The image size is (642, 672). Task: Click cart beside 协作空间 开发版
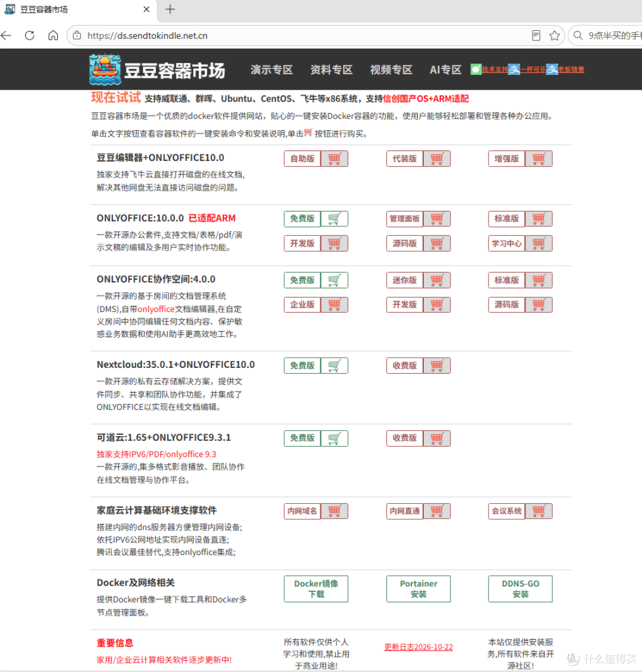coord(436,305)
